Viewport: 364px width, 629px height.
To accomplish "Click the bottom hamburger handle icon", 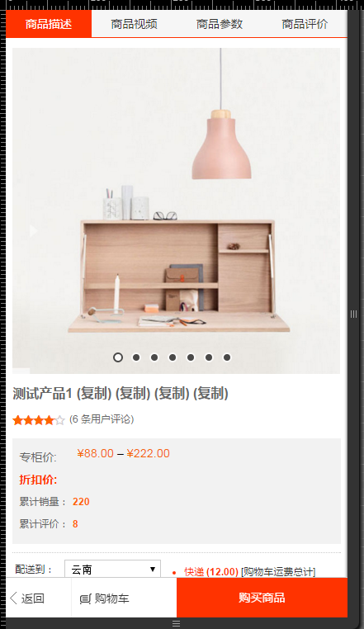I will [176, 623].
